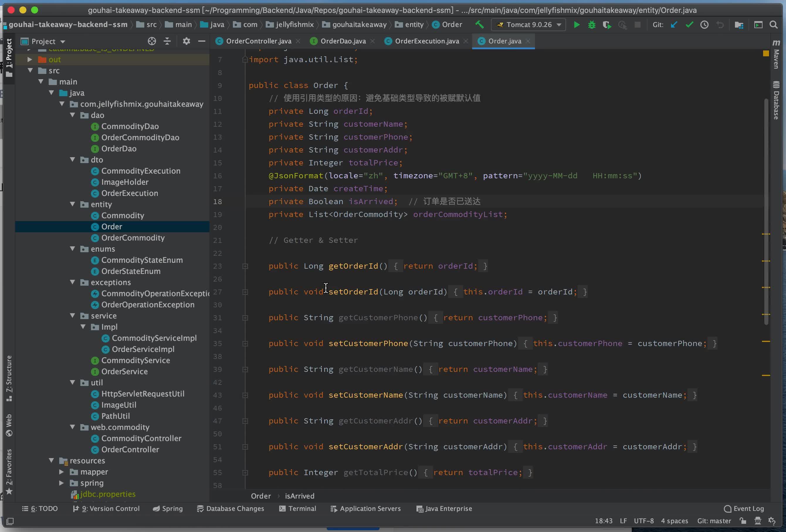
Task: Toggle tool window bars icon at bottom-left corner
Action: click(x=10, y=521)
